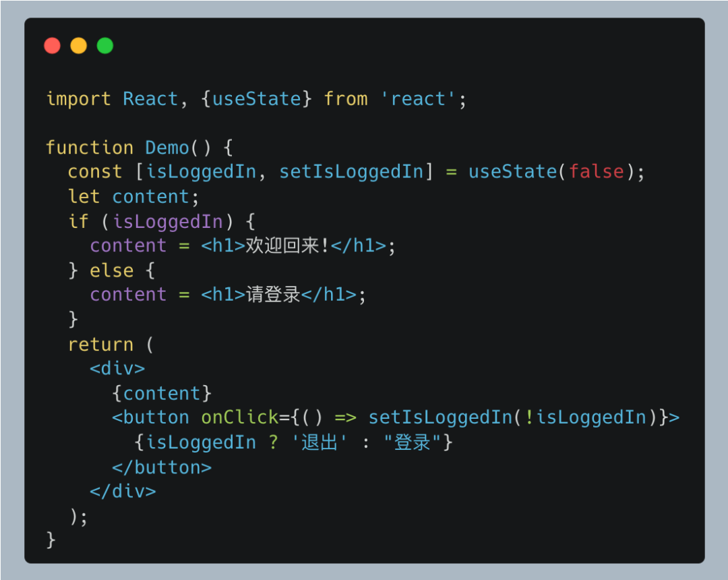Screen dimensions: 728x580
Task: Click the 'Demo' function name
Action: pyautogui.click(x=167, y=148)
